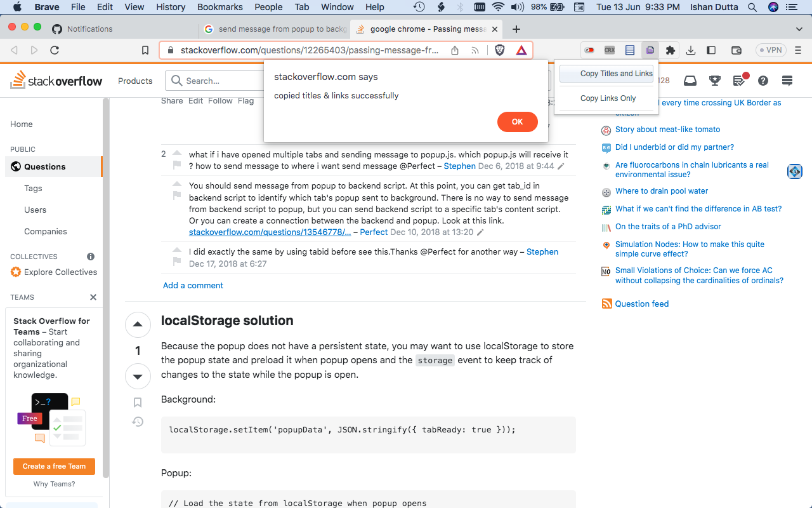Open Tags in the left sidebar
The image size is (812, 508).
(33, 188)
